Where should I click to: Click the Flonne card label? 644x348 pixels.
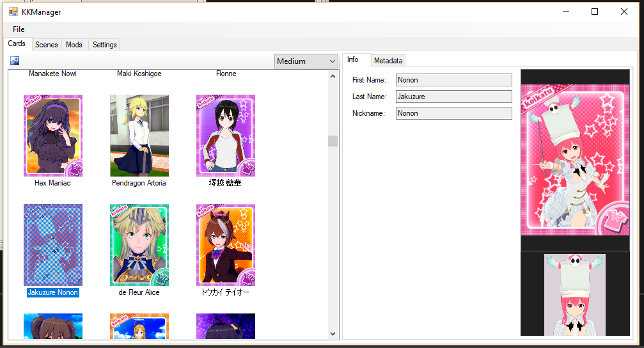click(x=226, y=74)
